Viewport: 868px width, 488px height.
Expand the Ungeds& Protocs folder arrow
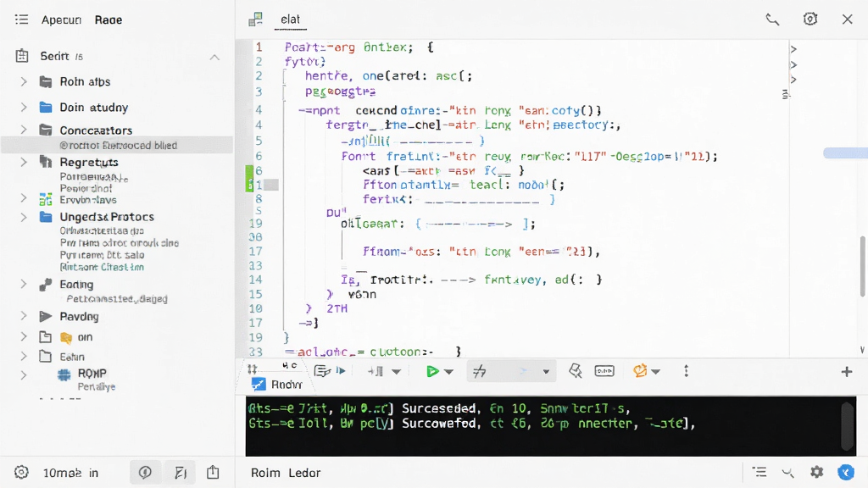24,217
